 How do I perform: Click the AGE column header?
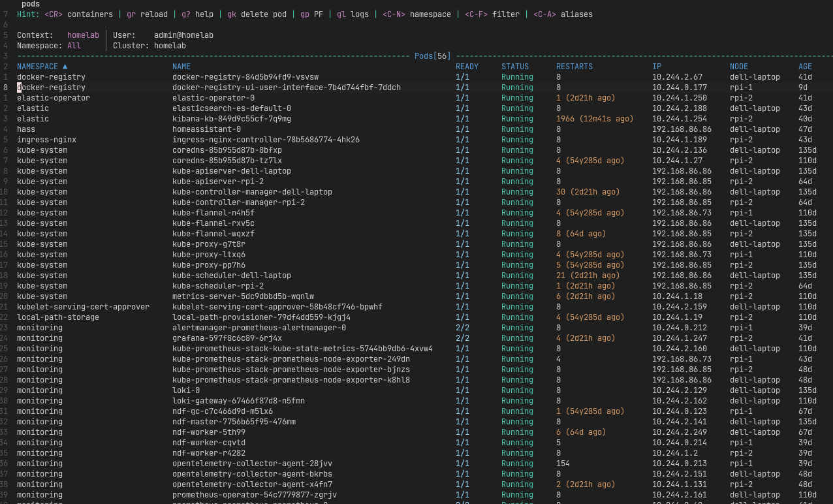pyautogui.click(x=805, y=67)
